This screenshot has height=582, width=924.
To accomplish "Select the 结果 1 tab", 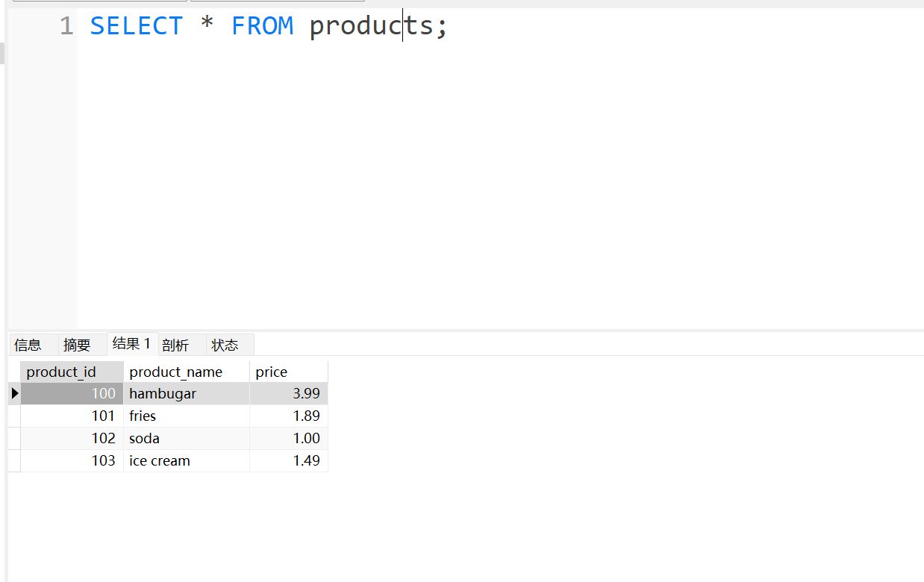I will (131, 344).
